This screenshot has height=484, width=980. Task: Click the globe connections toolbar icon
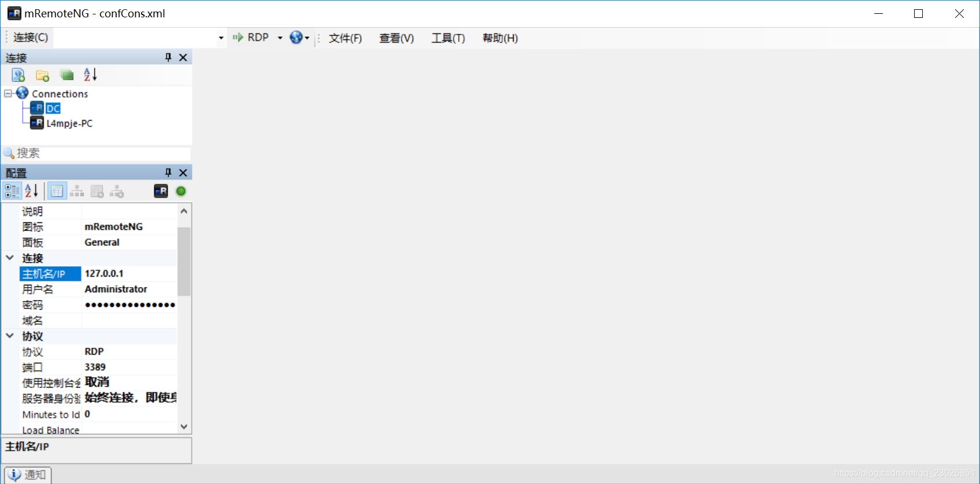pyautogui.click(x=296, y=38)
